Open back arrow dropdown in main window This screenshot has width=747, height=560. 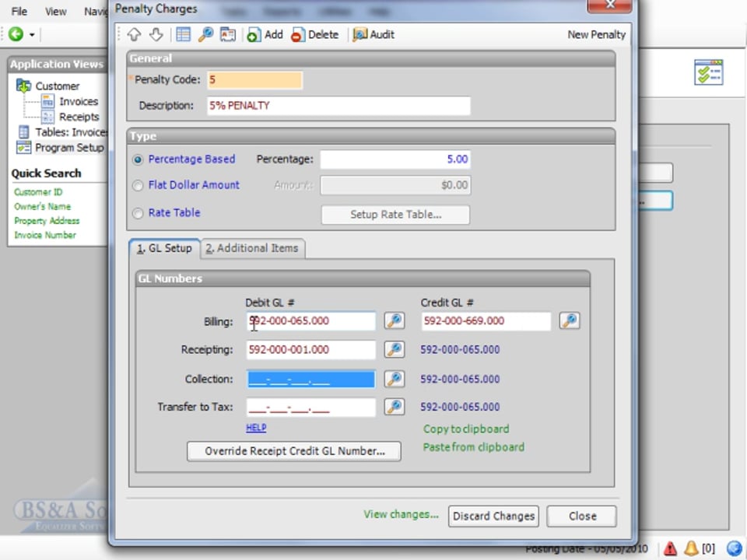coord(32,35)
